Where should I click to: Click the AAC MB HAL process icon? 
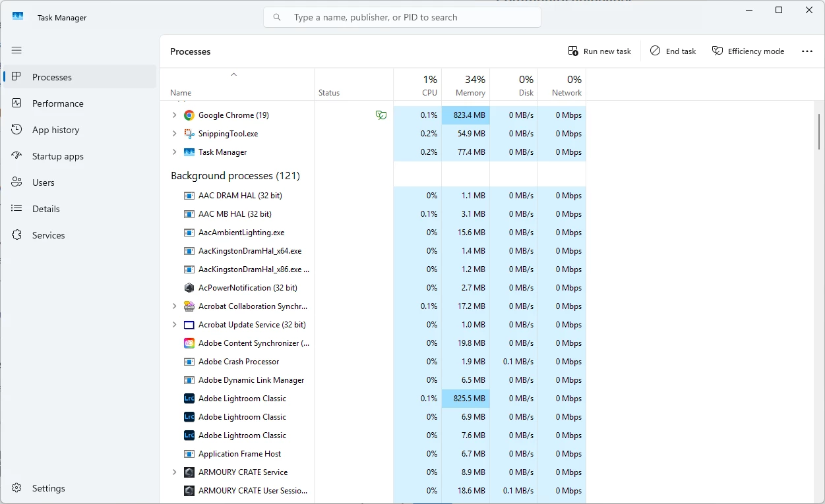(189, 214)
